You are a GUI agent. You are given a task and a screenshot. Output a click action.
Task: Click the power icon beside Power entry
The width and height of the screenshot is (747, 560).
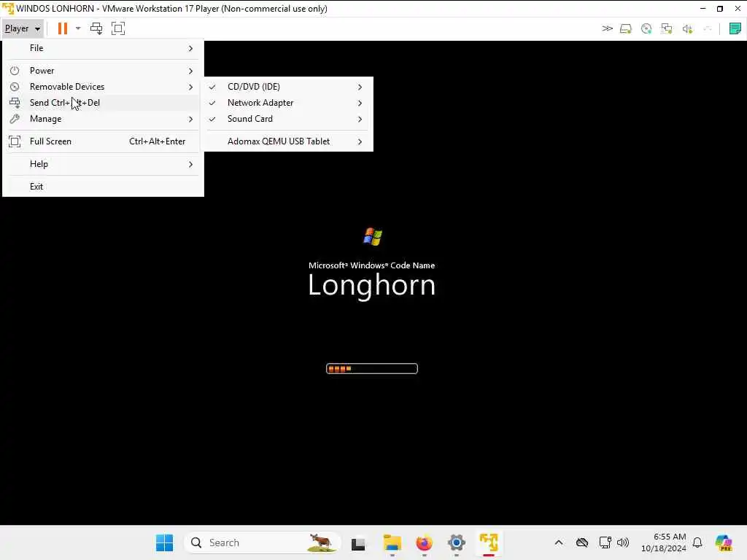point(15,71)
